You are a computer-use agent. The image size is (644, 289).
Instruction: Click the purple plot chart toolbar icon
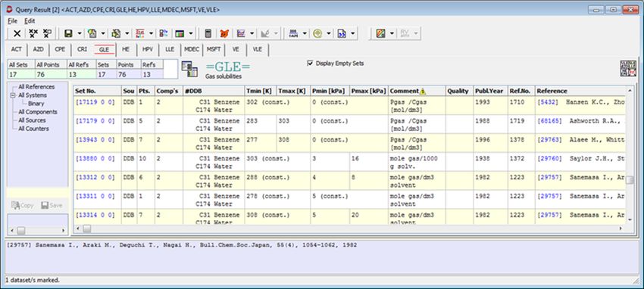point(241,33)
